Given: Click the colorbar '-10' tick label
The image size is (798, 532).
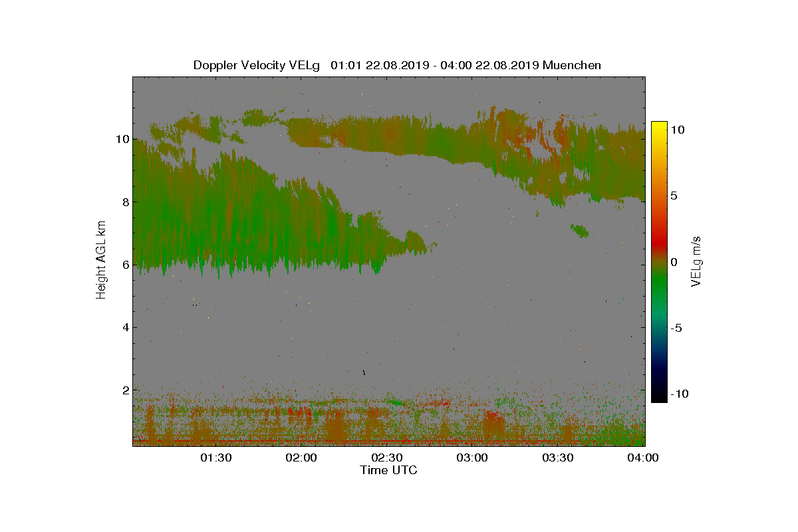Looking at the screenshot, I should 679,394.
